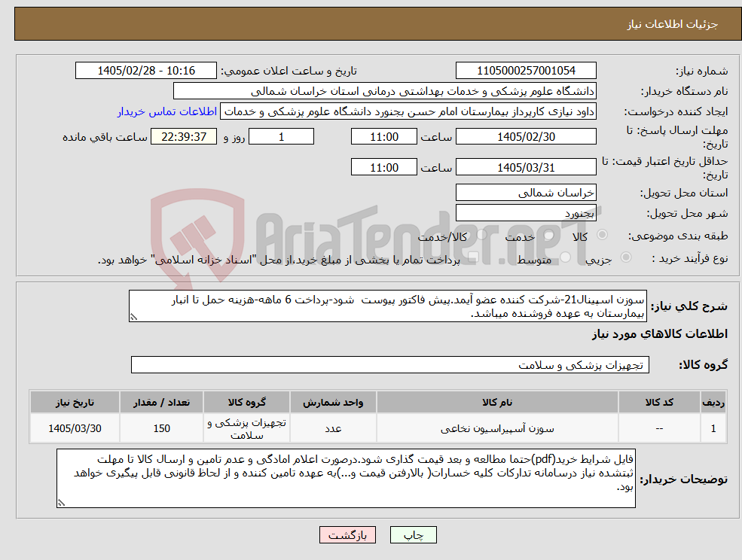Click the need number field 1105000257001054

pyautogui.click(x=526, y=71)
